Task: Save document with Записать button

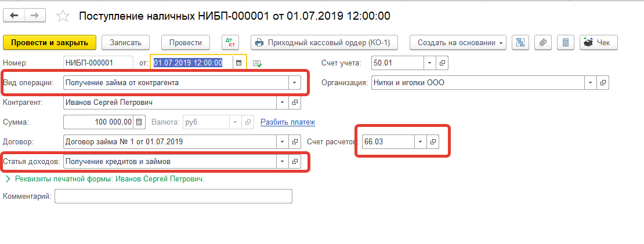Action: [x=126, y=42]
